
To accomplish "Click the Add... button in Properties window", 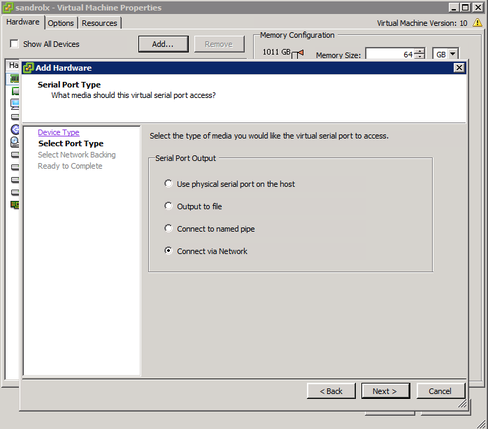I will click(x=163, y=44).
